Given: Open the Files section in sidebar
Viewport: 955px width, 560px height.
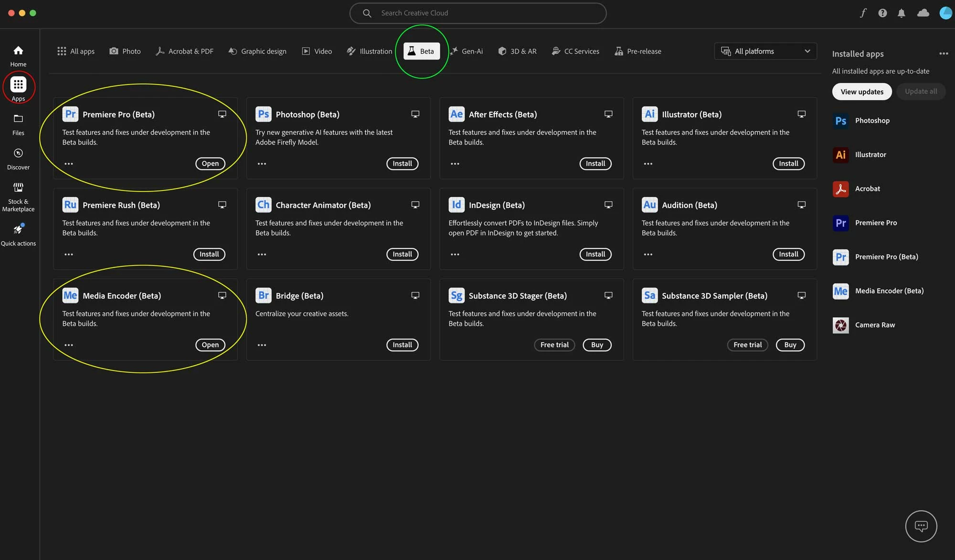Looking at the screenshot, I should coord(18,124).
